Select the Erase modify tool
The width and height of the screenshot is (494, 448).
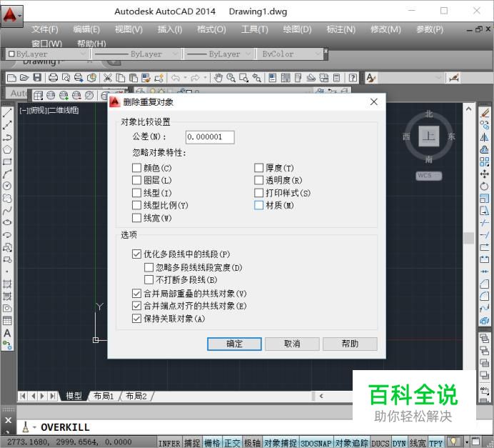485,113
